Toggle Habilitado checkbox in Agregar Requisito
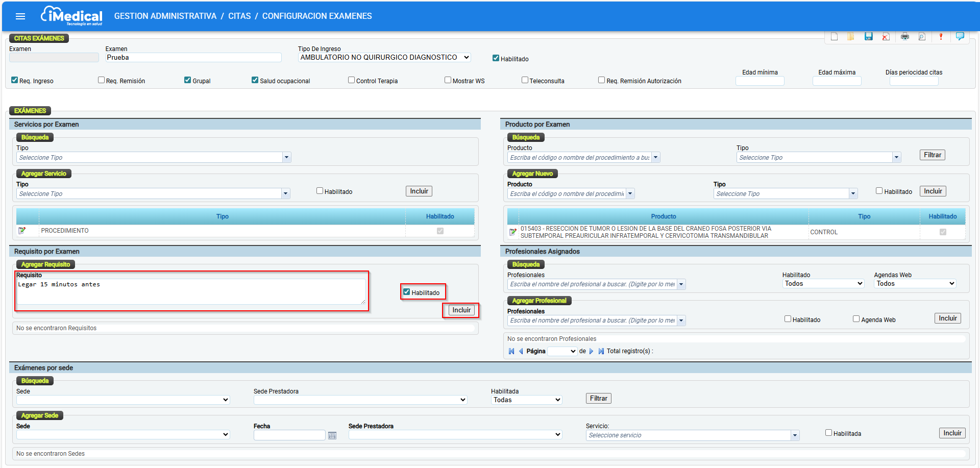 coord(407,292)
